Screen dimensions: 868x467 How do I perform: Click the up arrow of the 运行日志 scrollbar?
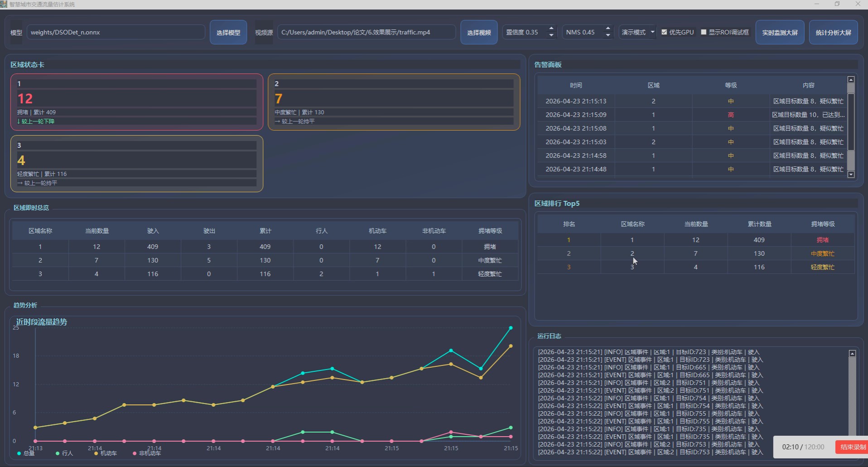tap(852, 353)
